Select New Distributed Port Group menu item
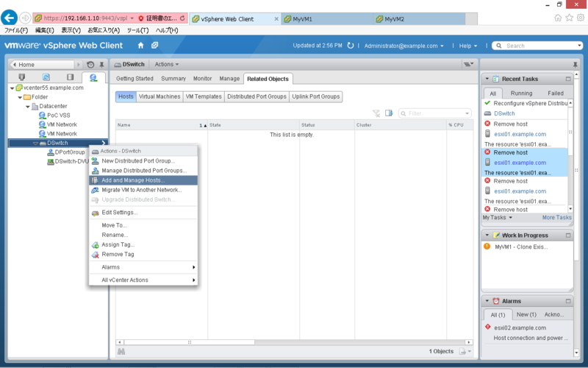588x368 pixels. (143, 160)
